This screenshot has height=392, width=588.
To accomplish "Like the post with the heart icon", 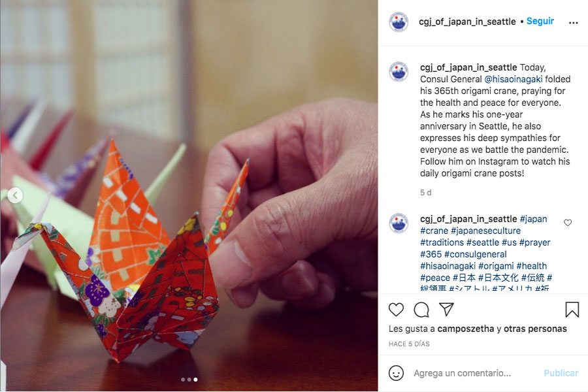I will tap(396, 310).
